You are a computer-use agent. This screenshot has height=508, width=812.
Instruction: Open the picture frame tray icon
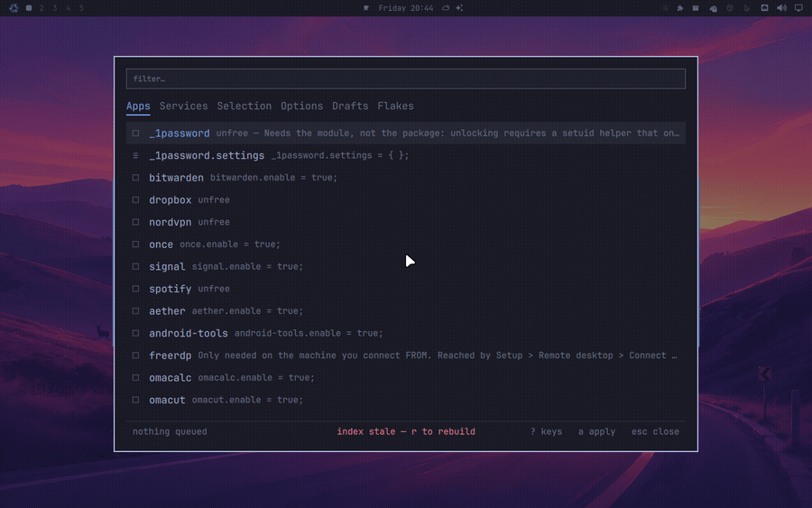764,8
